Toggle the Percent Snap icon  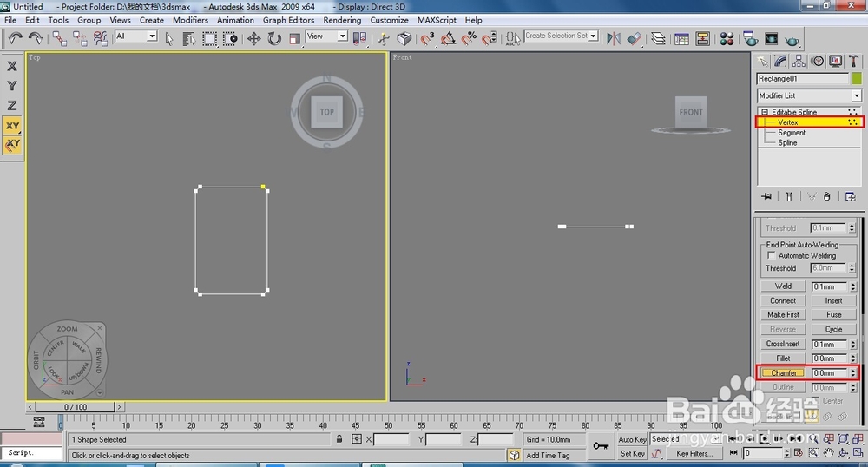coord(469,38)
